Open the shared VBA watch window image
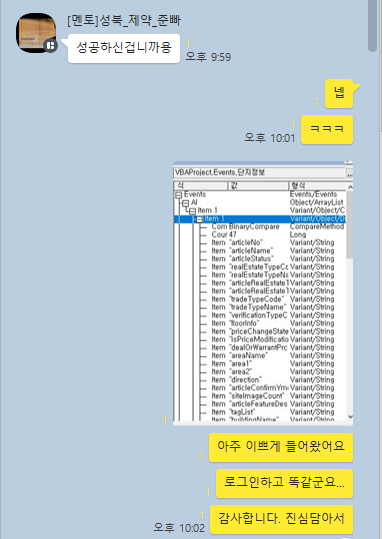The width and height of the screenshot is (382, 539). click(263, 293)
